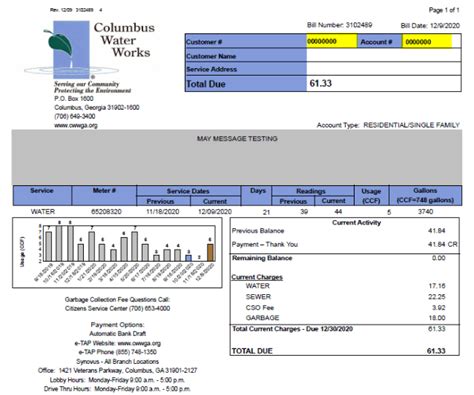Click the Office 1421 Veterans Parkway line
Viewport: 474px width, 395px height.
click(117, 371)
